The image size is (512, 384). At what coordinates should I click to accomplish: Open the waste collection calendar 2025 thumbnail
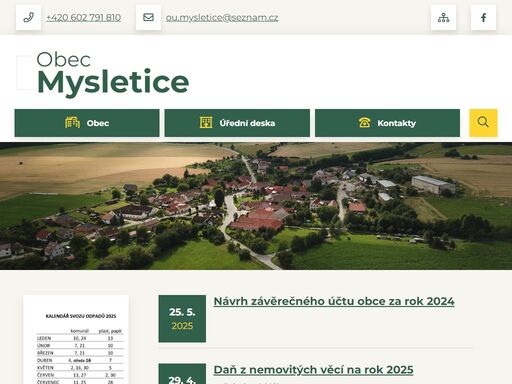click(76, 339)
